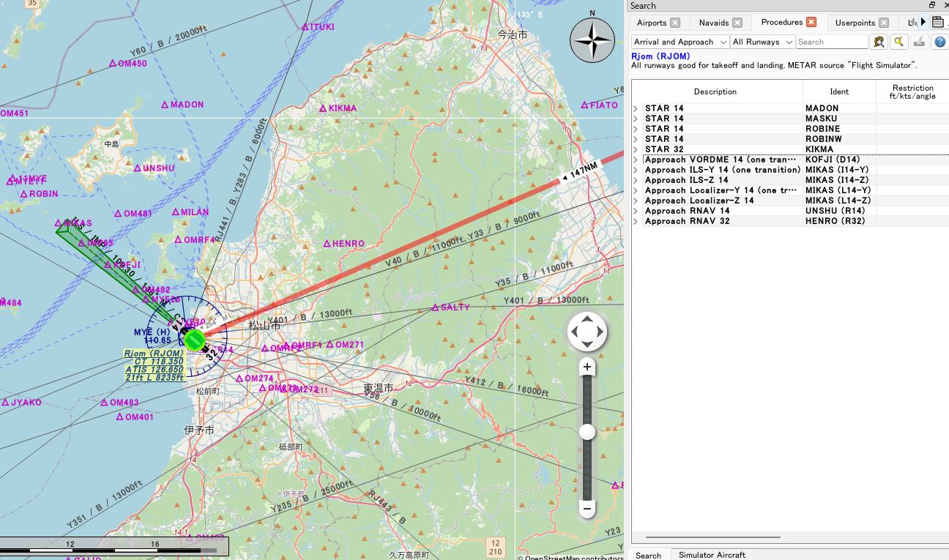Open the Arrival and Approach dropdown
The height and width of the screenshot is (560, 949).
pyautogui.click(x=680, y=42)
